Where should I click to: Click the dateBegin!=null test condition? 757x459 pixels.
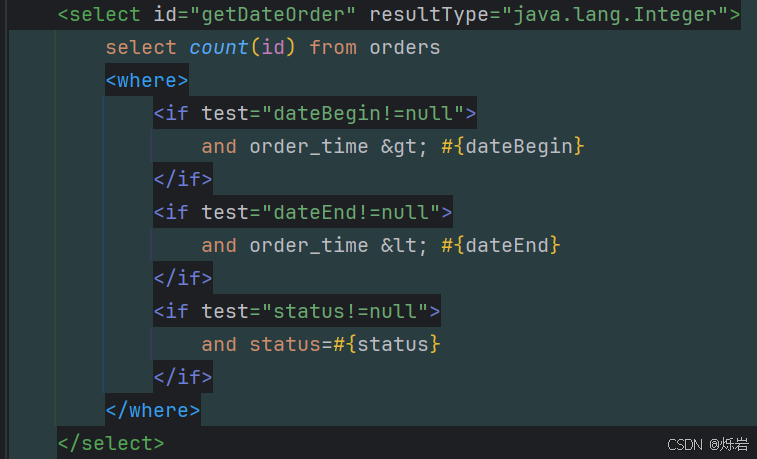click(x=363, y=113)
